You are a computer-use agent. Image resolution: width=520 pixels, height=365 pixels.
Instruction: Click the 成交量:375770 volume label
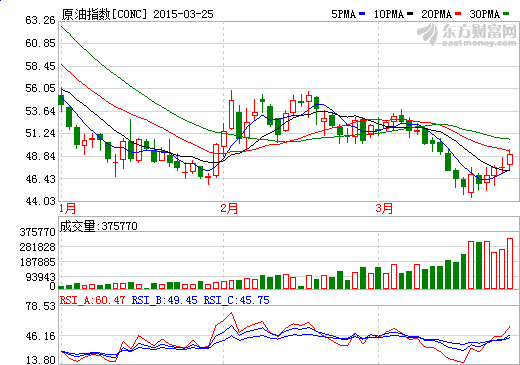[98, 226]
